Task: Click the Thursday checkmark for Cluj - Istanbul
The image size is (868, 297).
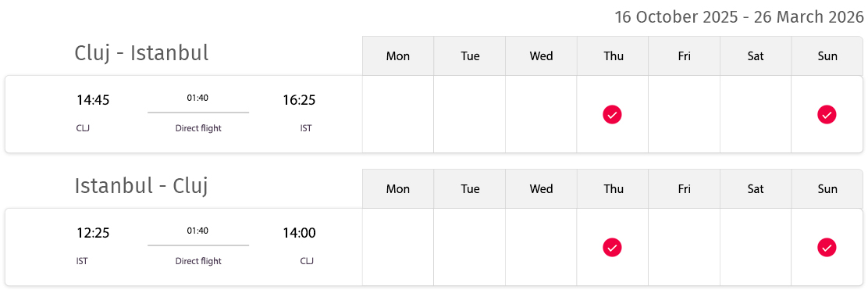Action: 612,115
